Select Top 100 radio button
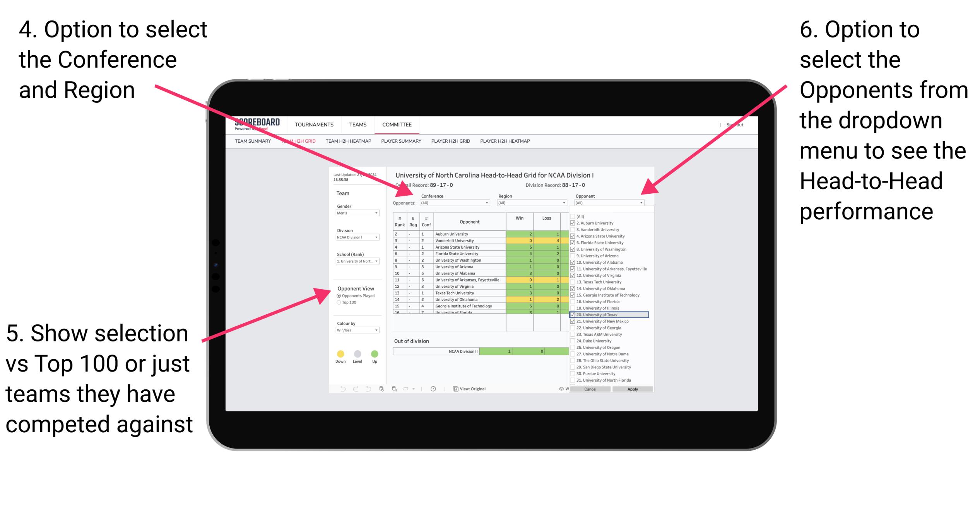The height and width of the screenshot is (527, 980). click(339, 317)
